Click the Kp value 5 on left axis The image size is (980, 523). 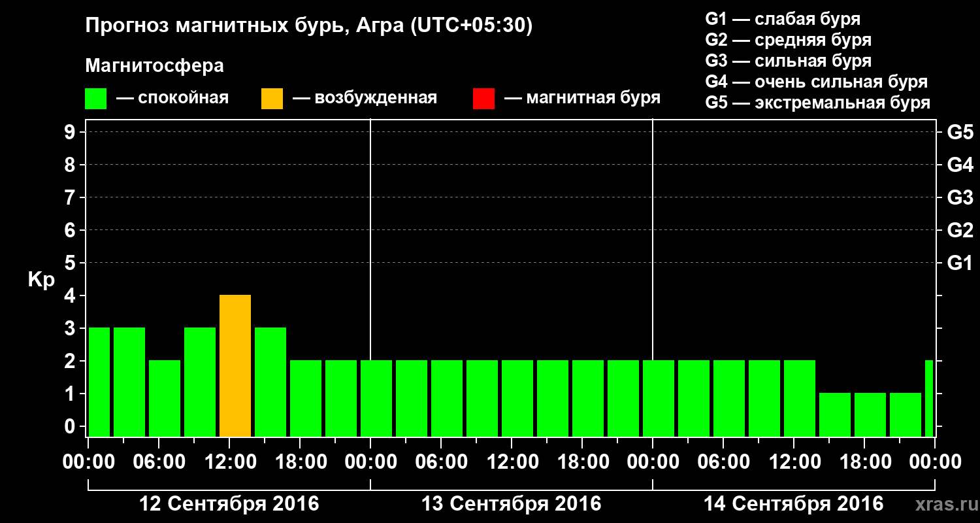(x=71, y=263)
